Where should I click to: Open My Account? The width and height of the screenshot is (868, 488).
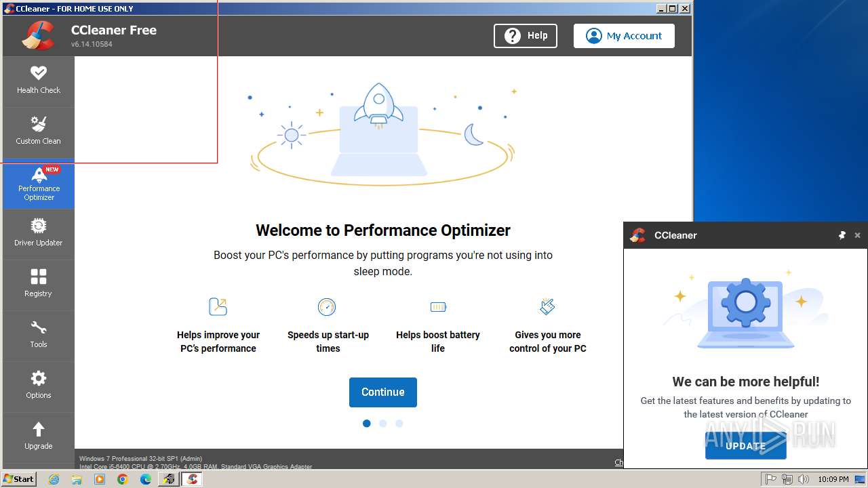coord(624,36)
